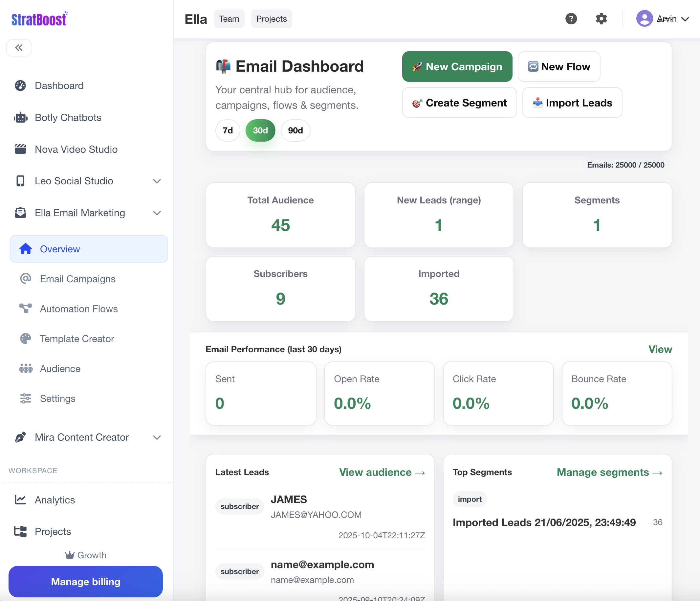The image size is (700, 601).
Task: Select the 7d time range
Action: point(227,130)
